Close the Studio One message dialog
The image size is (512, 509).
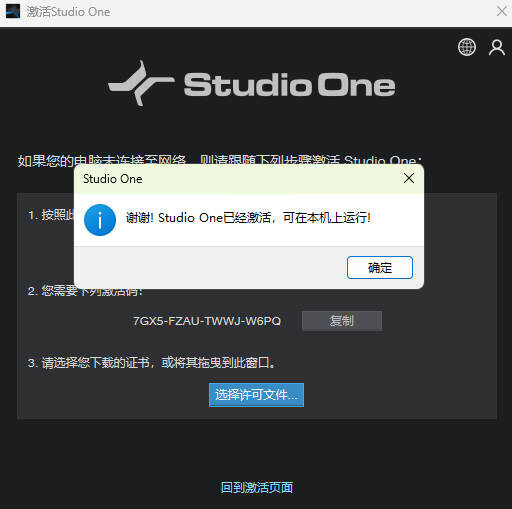pos(409,178)
